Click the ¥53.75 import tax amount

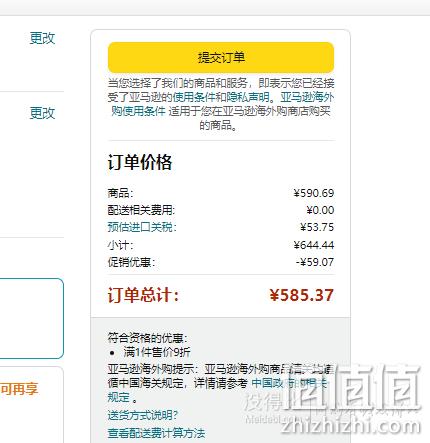coord(317,227)
